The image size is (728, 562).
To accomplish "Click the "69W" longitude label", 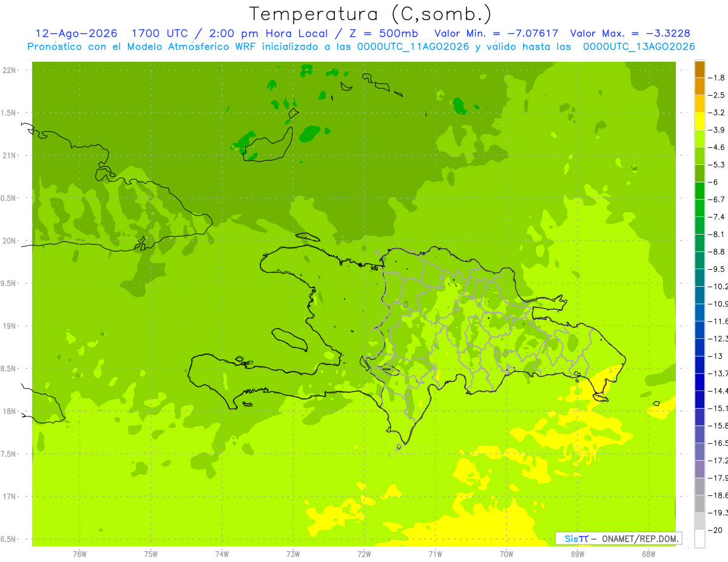I will (578, 554).
